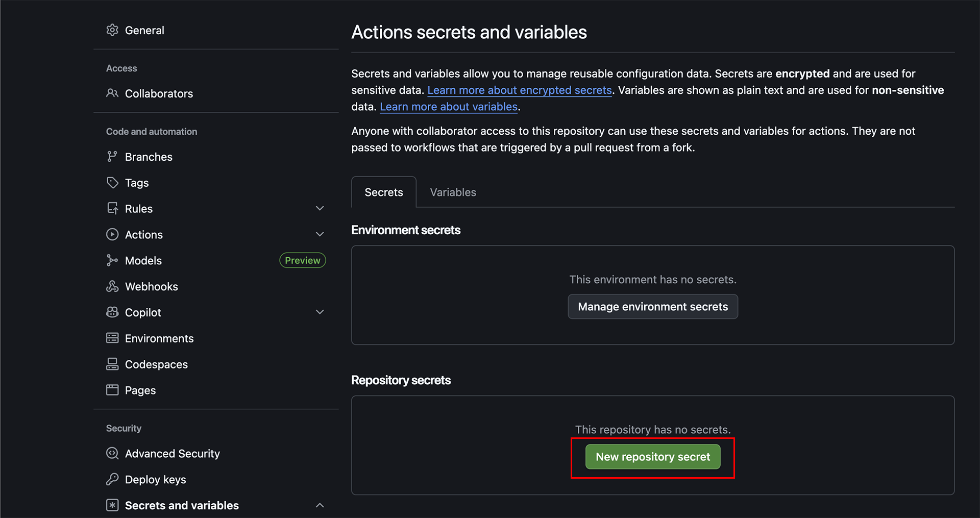This screenshot has height=518, width=980.
Task: Open Learn more about encrypted secrets link
Action: coord(520,90)
